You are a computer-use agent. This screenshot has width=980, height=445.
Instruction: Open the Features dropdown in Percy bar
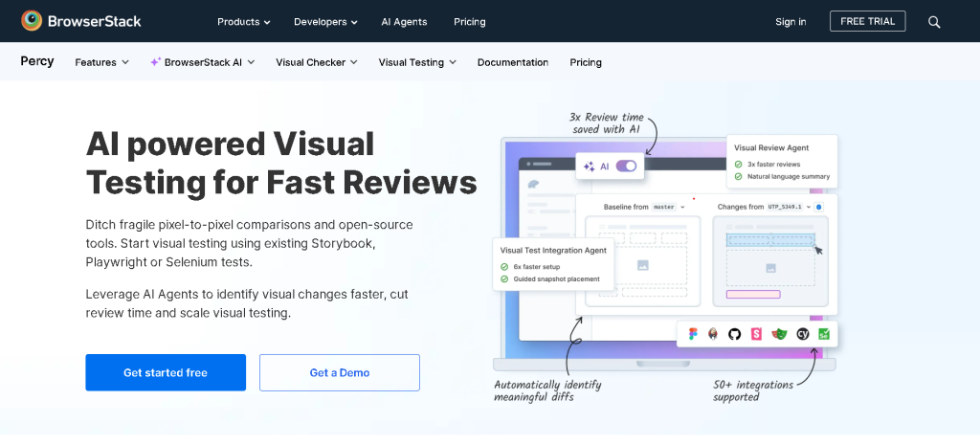[101, 62]
